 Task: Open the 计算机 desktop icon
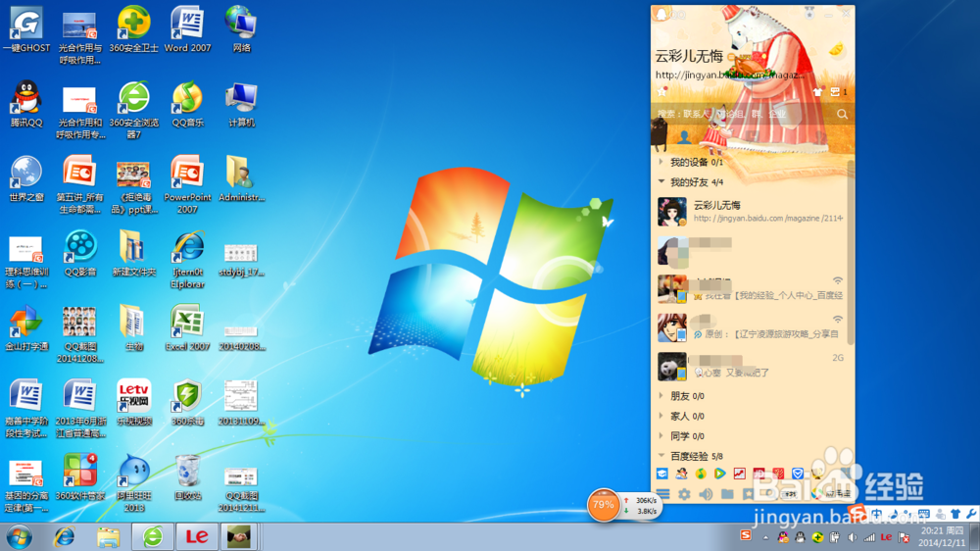point(241,105)
